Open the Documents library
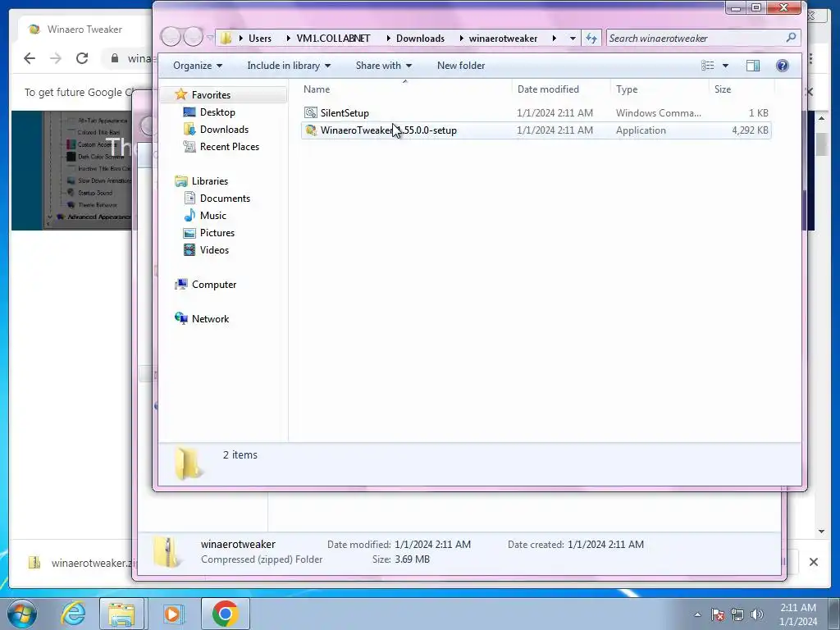Image resolution: width=840 pixels, height=630 pixels. (x=225, y=199)
